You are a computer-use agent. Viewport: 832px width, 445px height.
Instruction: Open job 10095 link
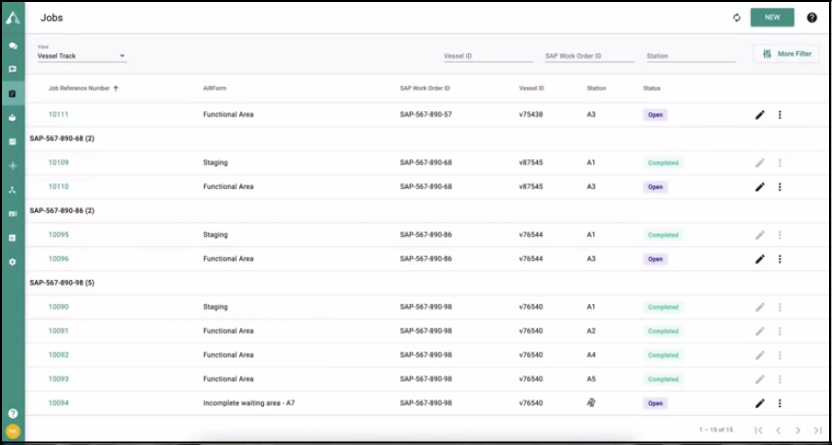click(x=58, y=235)
